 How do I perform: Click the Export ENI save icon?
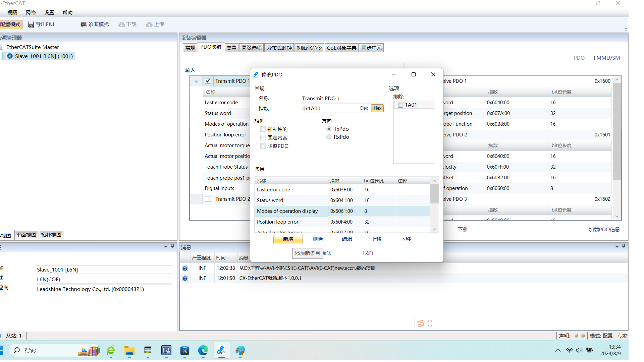click(31, 24)
